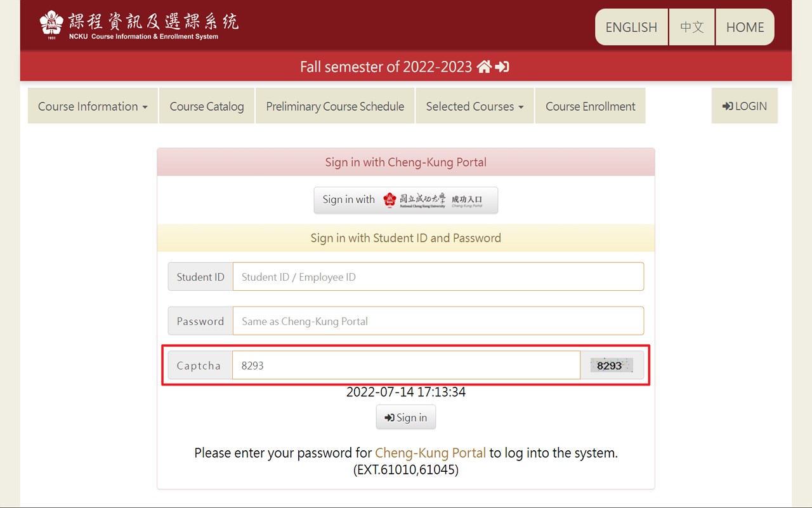Go to HOME from the header
The image size is (812, 508).
point(745,27)
